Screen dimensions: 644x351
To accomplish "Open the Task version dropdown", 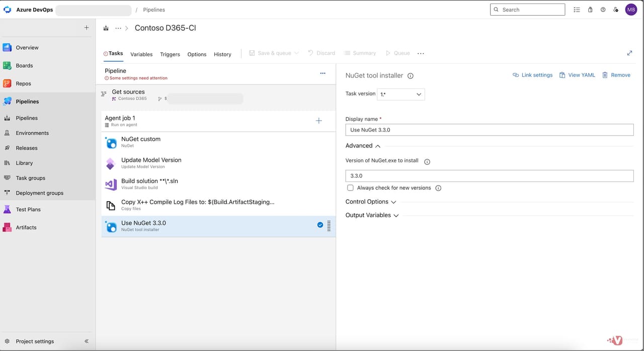I will [401, 94].
